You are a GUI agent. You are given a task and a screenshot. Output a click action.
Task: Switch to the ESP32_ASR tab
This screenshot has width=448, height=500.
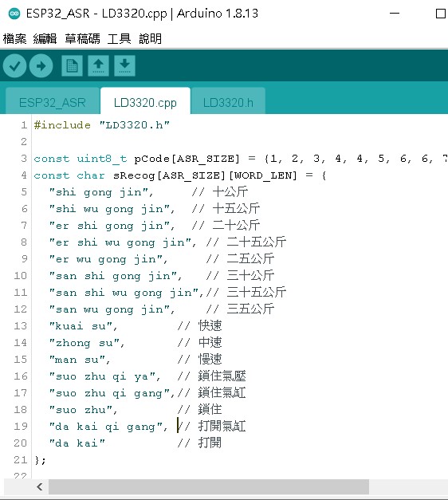pyautogui.click(x=53, y=102)
